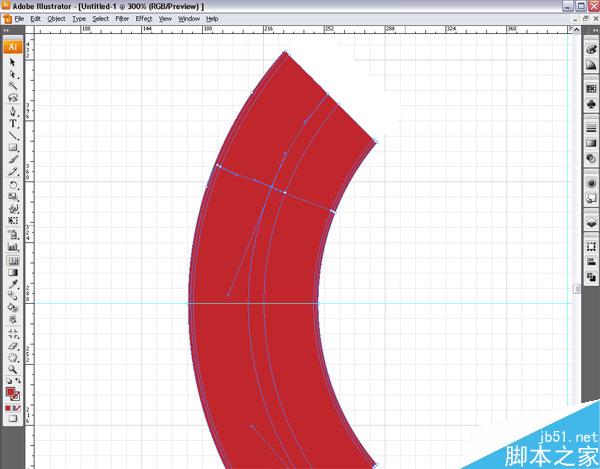This screenshot has width=600, height=469.
Task: Select the Pencil tool
Action: 13,171
